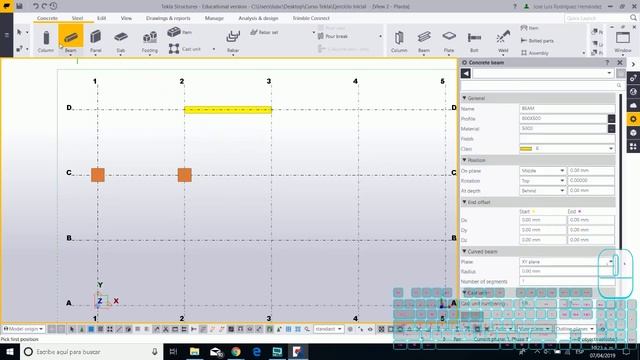Screen dimensions: 640x360
Task: Select the Rebar tool
Action: 233,40
